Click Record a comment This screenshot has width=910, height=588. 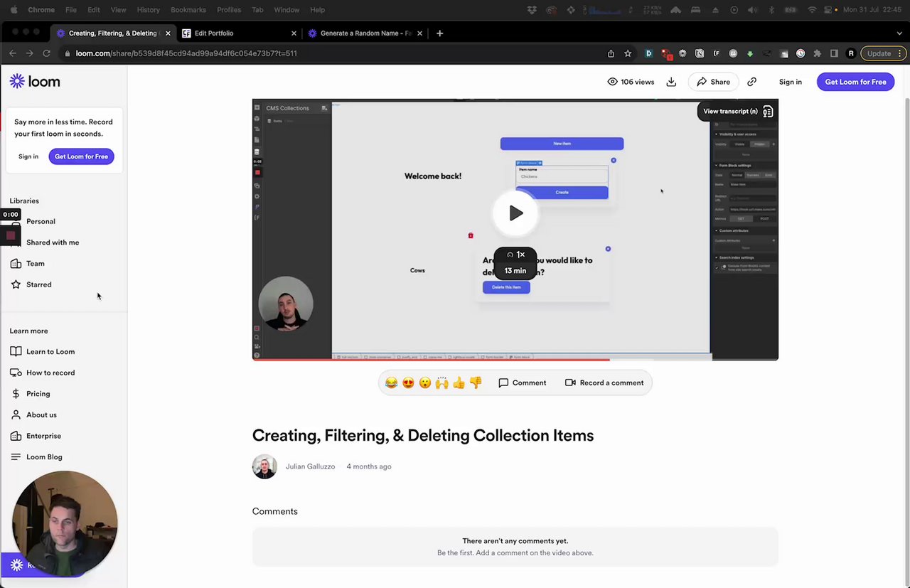pyautogui.click(x=604, y=383)
